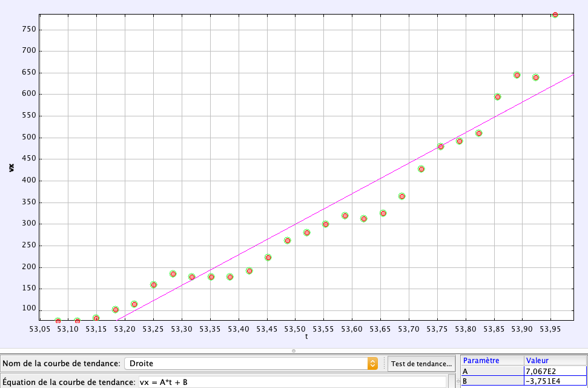Screen dimensions: 588x388
Task: Select the value cell of parameter B
Action: 555,382
